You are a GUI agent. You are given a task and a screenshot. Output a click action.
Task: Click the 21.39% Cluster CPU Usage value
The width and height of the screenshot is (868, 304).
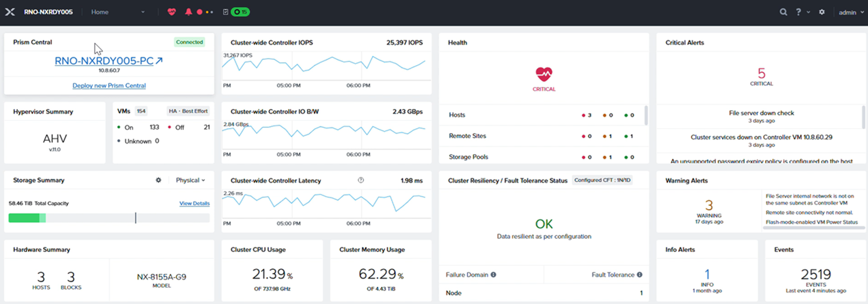(x=272, y=274)
